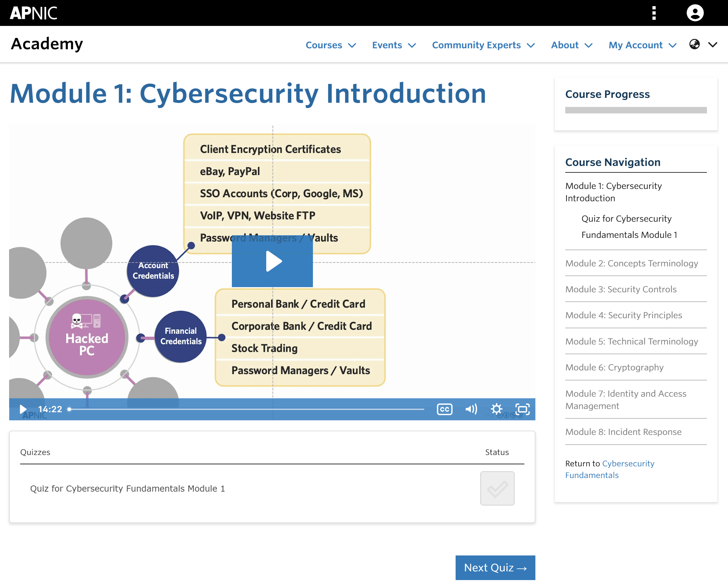
Task: Select Module 6: Cryptography in navigation
Action: click(x=614, y=367)
